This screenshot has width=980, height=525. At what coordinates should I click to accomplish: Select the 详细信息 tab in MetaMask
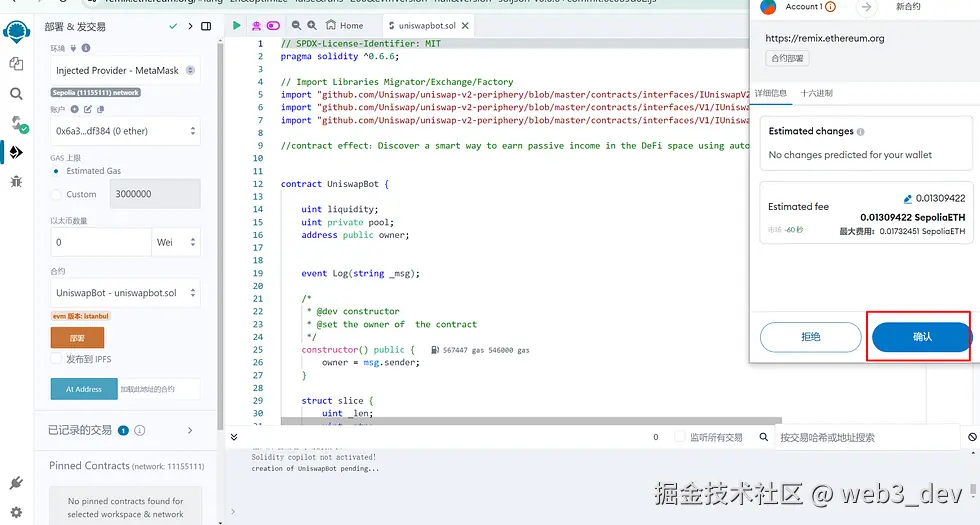tap(771, 93)
